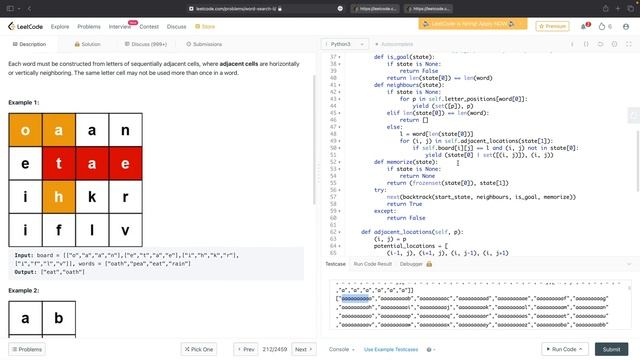Fold code at line 56
Screen dimensions: 640x360
(339, 190)
